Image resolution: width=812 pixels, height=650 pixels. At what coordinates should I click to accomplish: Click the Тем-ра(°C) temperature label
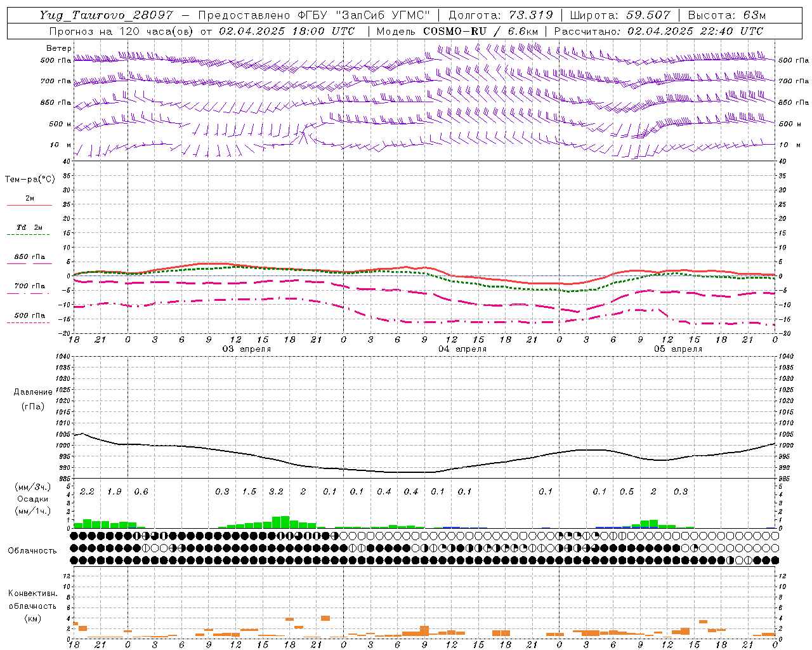point(30,180)
